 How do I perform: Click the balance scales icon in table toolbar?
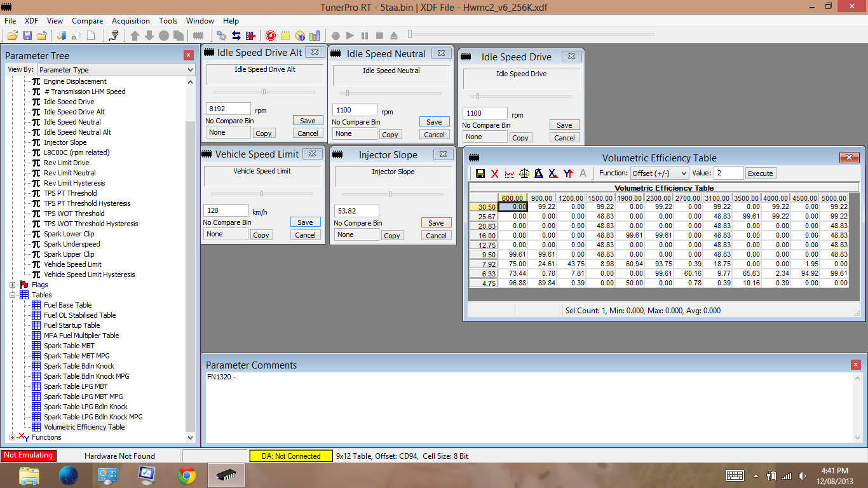(x=524, y=173)
